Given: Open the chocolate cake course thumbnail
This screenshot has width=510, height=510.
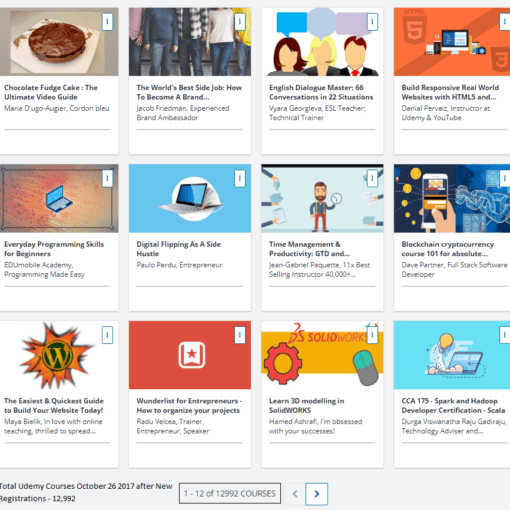Looking at the screenshot, I should [59, 42].
